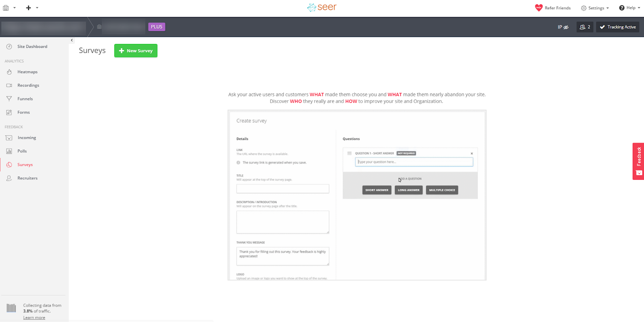The image size is (644, 322).
Task: Open the red Feedback side tab
Action: pos(638,161)
